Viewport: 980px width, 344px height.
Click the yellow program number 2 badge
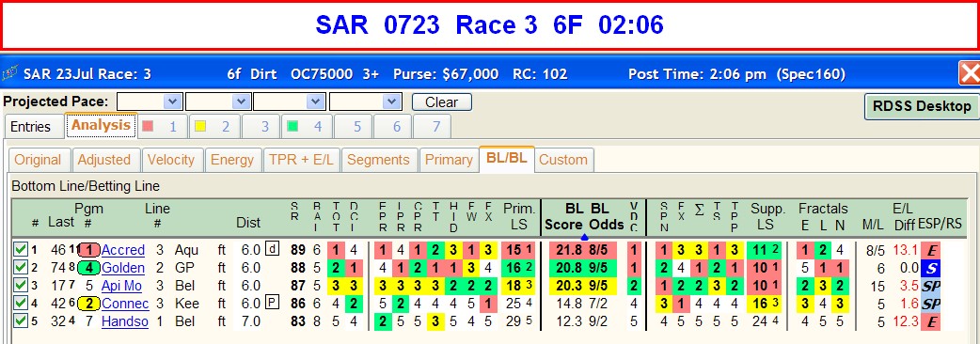(x=89, y=304)
